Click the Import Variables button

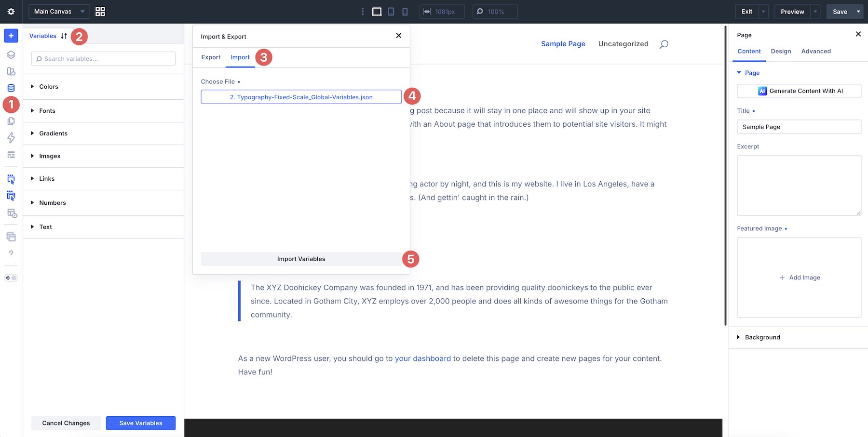301,259
